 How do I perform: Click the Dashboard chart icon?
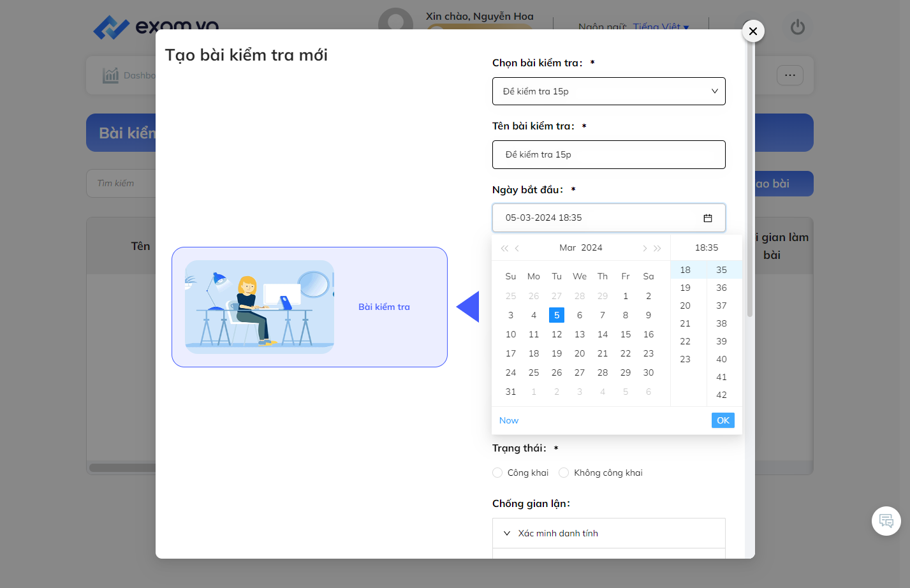(111, 75)
